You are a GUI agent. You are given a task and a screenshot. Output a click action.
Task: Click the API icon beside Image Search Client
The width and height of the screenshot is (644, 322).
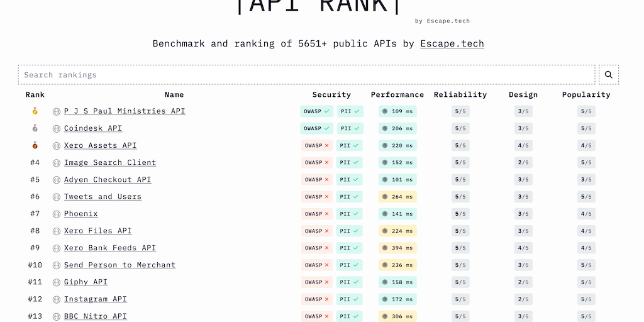tap(57, 163)
